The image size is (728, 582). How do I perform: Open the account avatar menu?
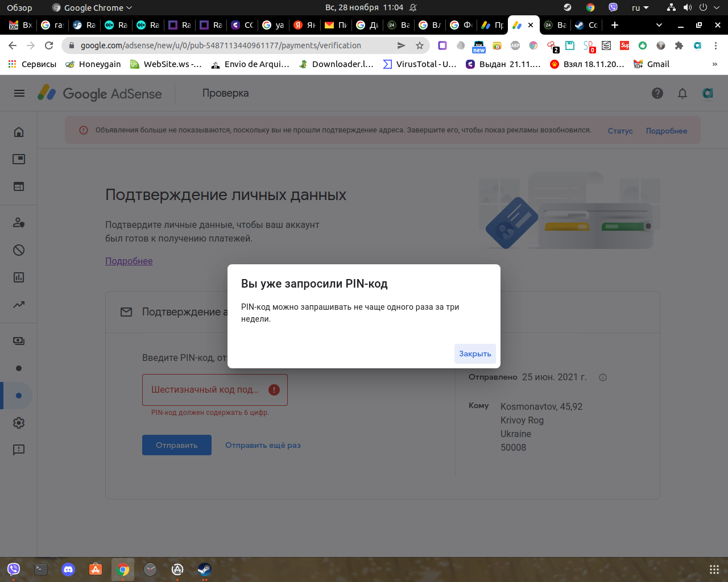tap(708, 93)
